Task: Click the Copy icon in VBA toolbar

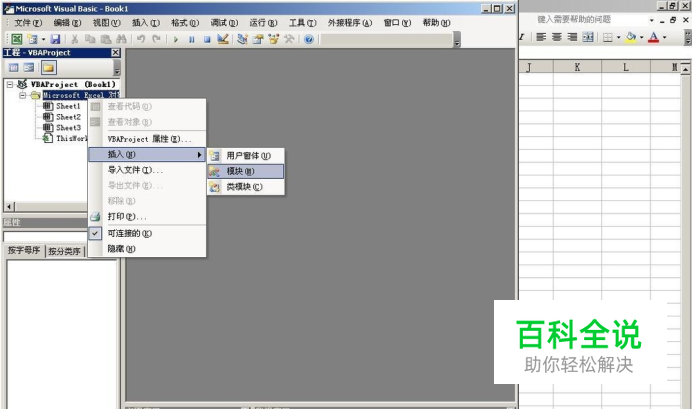Action: click(x=90, y=39)
